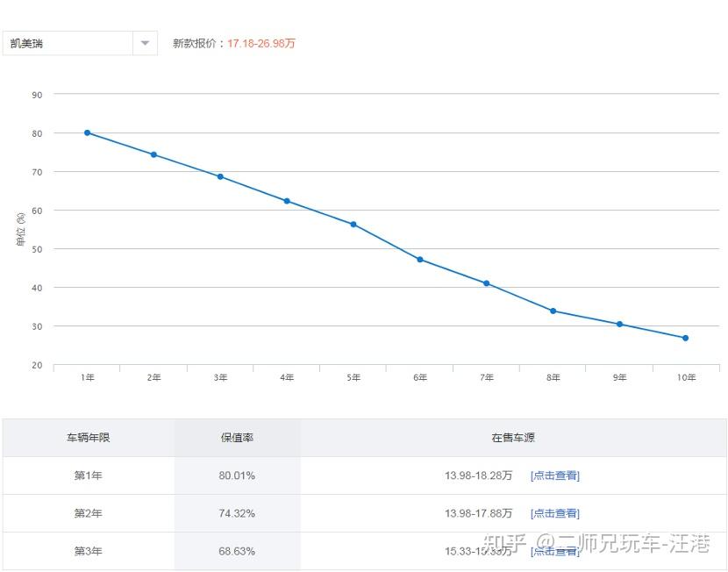Image resolution: width=728 pixels, height=572 pixels.
Task: Select the 2年 data point on chart
Action: click(153, 154)
